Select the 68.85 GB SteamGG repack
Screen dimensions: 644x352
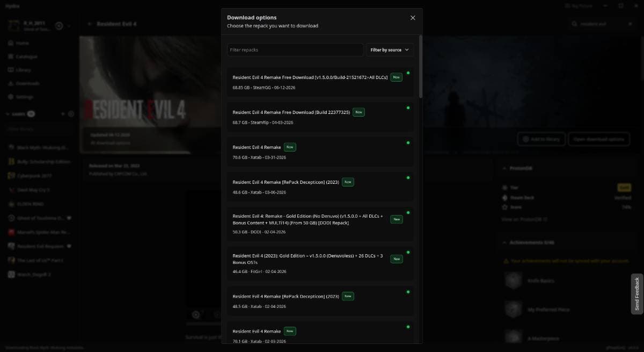point(320,82)
